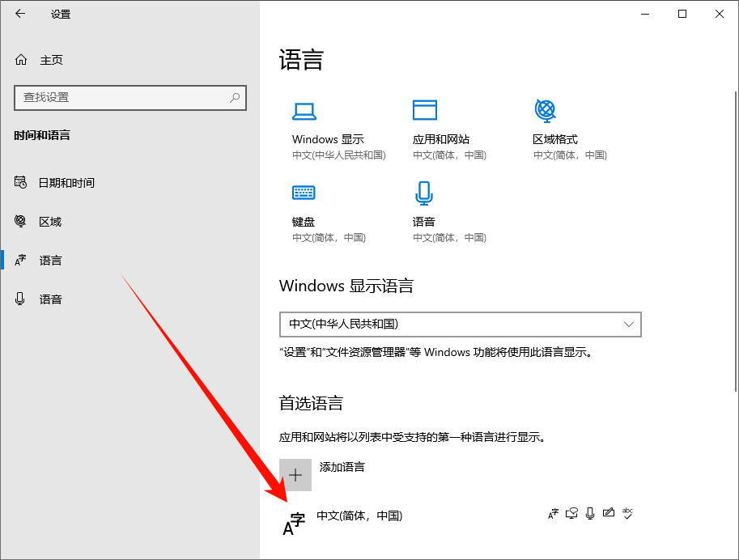Select the 中文(简体，中国) language entry
Viewport: 739px width, 560px height.
pyautogui.click(x=359, y=515)
